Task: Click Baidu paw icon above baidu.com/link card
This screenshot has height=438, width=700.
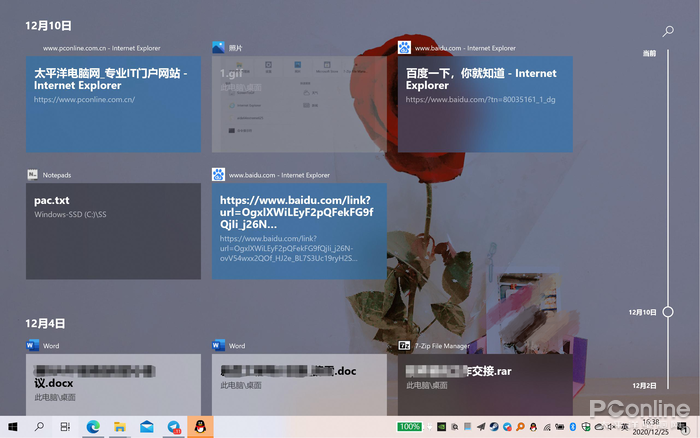Action: pyautogui.click(x=218, y=175)
